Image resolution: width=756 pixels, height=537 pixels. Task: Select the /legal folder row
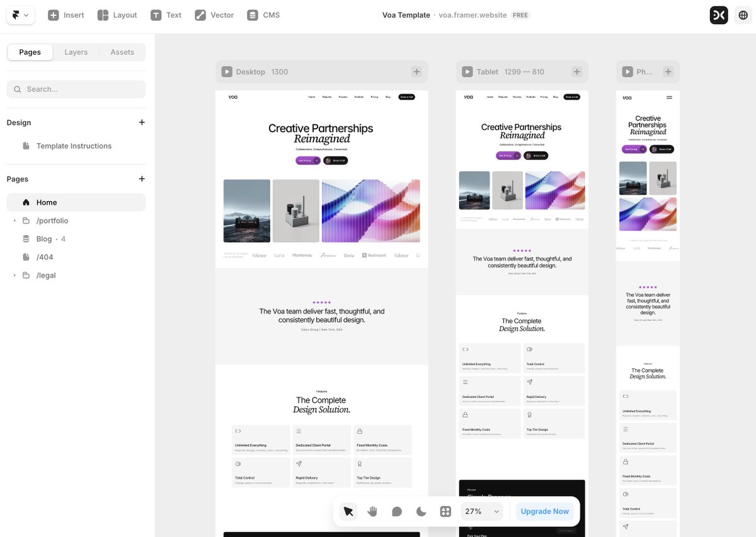tap(76, 275)
